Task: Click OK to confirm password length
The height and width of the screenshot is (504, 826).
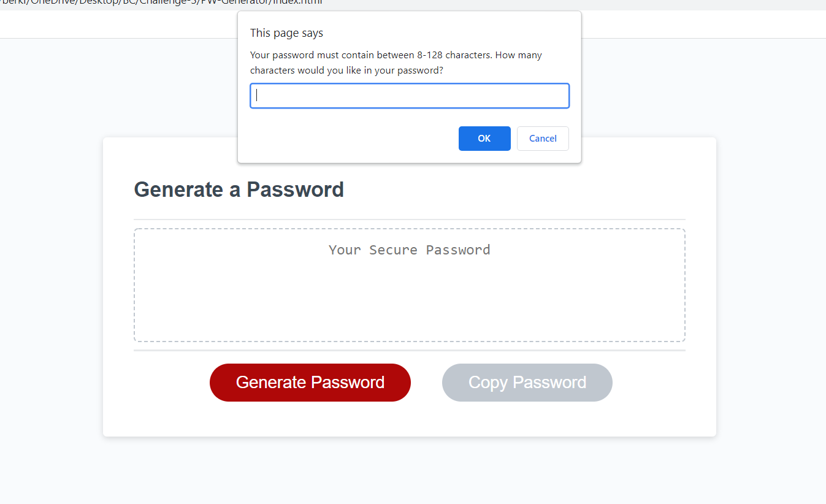Action: point(484,138)
